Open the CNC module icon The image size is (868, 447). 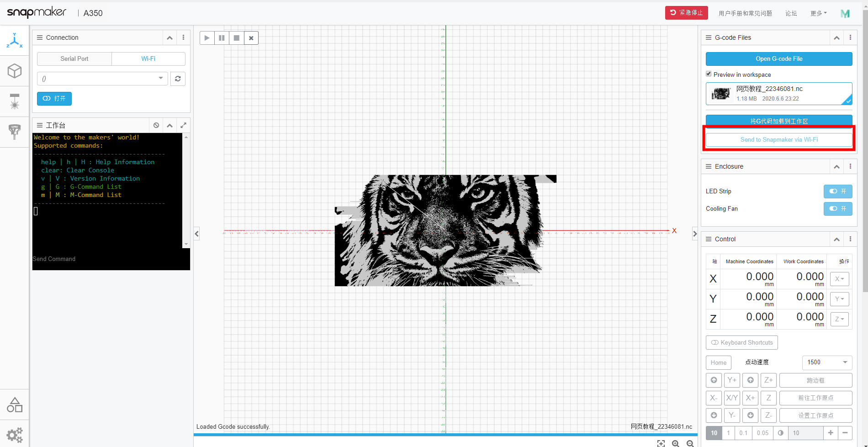pos(15,132)
